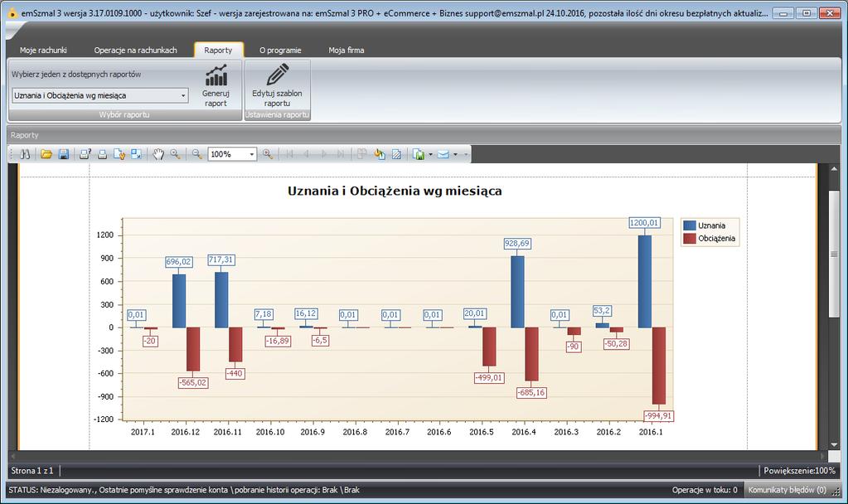Viewport: 848px width, 504px height.
Task: Click the Uznania blue legend swatch
Action: tap(689, 226)
